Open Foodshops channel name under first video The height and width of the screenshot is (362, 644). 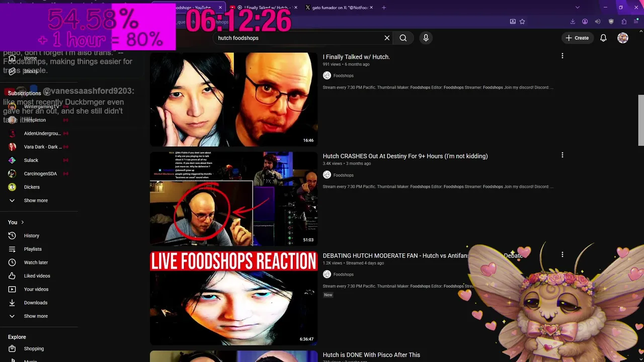coord(344,75)
